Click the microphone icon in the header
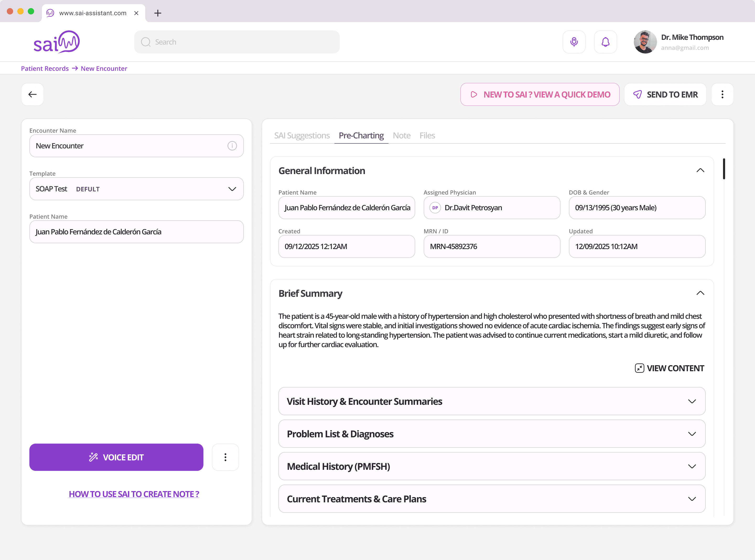Screen dimensions: 755x560 pos(574,42)
